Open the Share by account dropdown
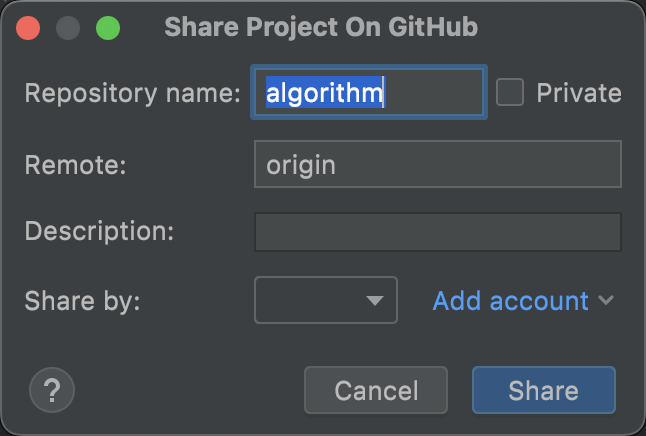 pos(326,300)
